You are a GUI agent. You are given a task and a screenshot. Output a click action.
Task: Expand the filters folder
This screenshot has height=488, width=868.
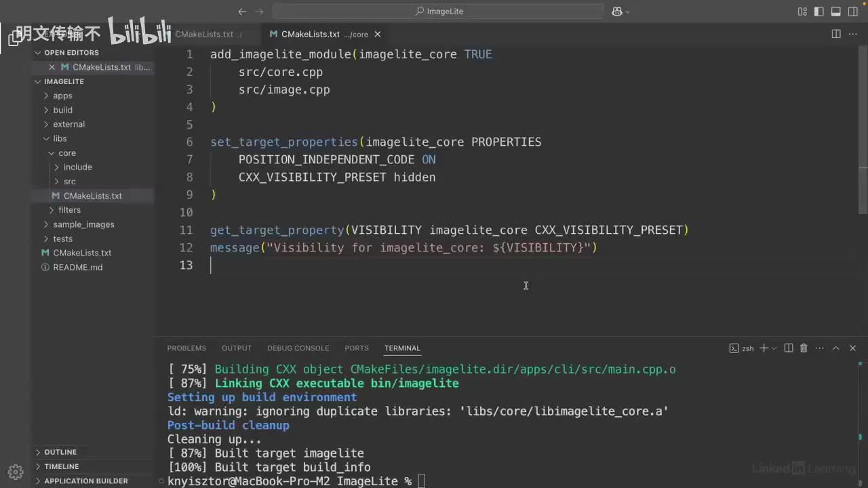click(69, 210)
